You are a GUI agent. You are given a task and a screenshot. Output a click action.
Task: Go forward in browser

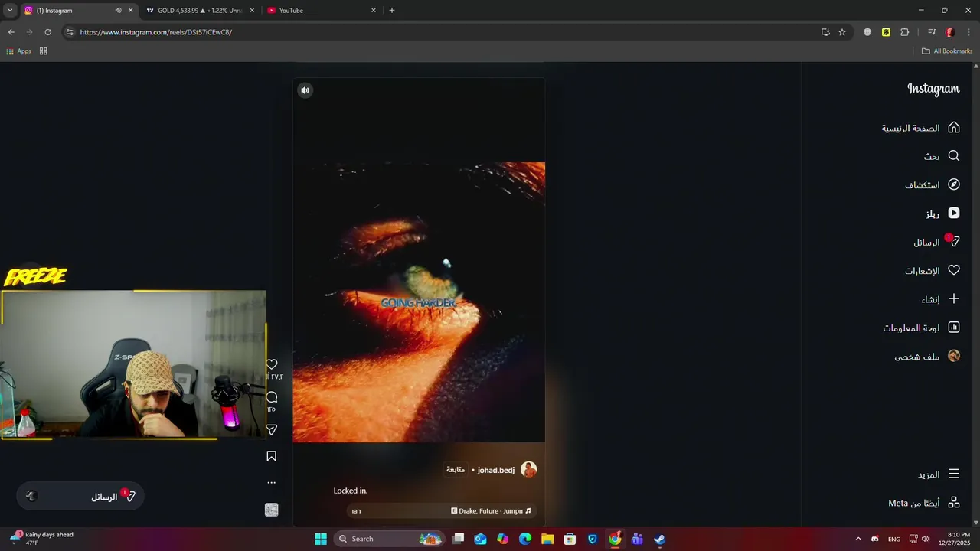pos(29,32)
